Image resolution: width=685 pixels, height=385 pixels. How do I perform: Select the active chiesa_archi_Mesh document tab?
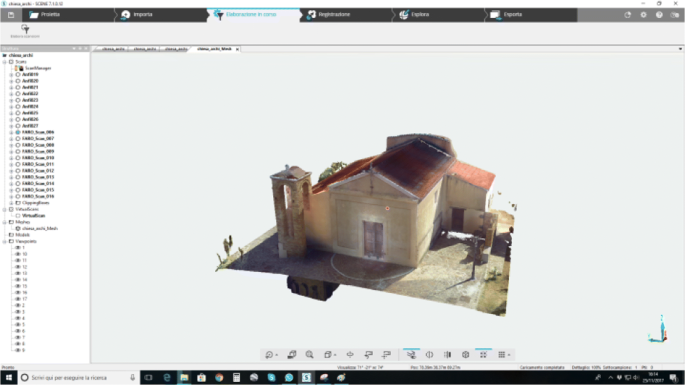pyautogui.click(x=214, y=49)
